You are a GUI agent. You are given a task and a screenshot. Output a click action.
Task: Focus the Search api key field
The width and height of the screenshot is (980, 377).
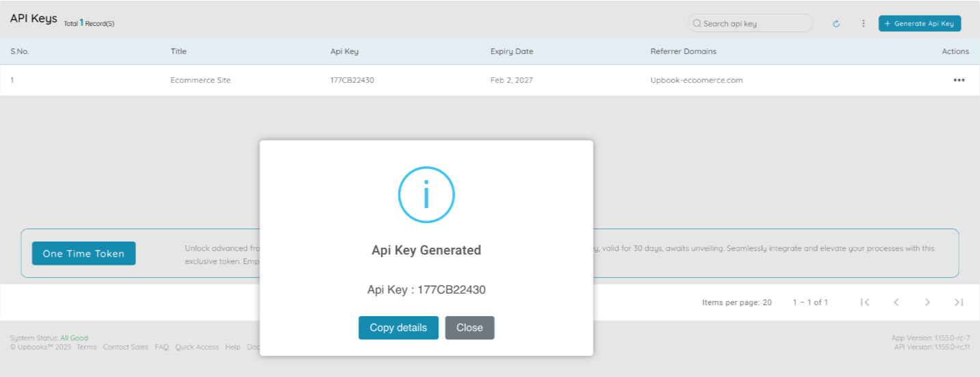coord(752,24)
